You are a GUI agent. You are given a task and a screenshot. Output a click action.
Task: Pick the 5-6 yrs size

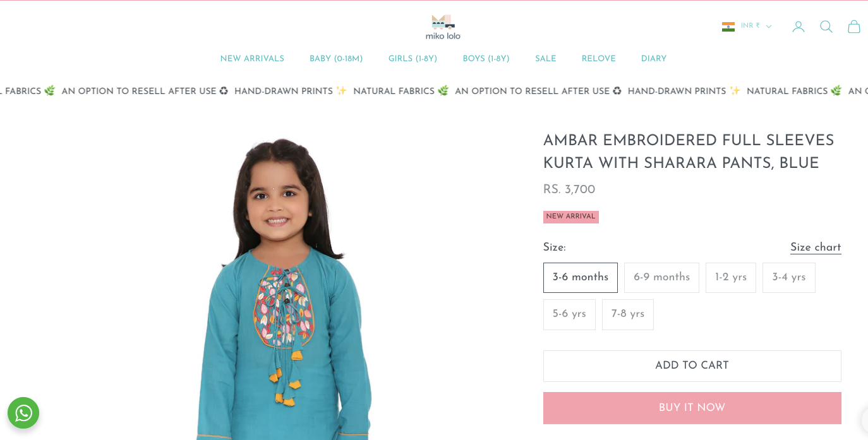(569, 314)
